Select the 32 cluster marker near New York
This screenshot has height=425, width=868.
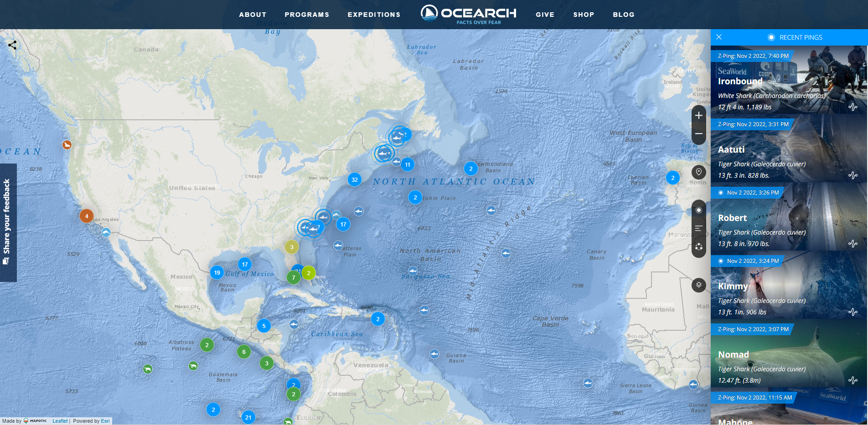(354, 179)
